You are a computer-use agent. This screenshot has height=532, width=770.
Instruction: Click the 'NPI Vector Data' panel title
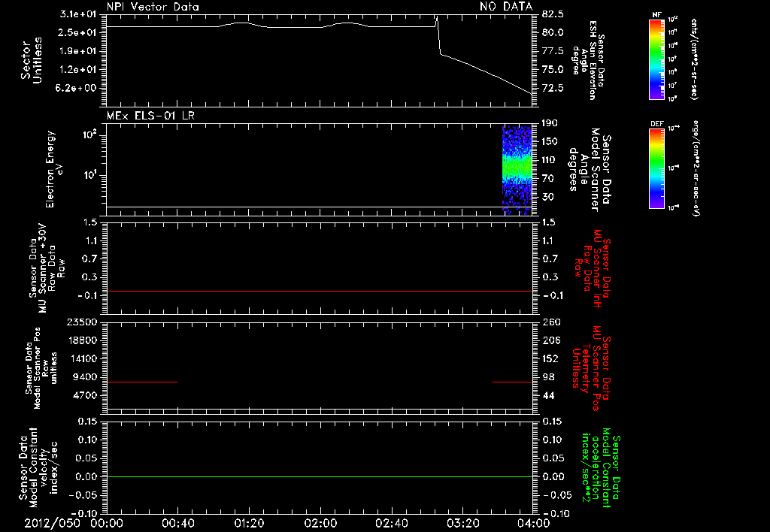[153, 7]
